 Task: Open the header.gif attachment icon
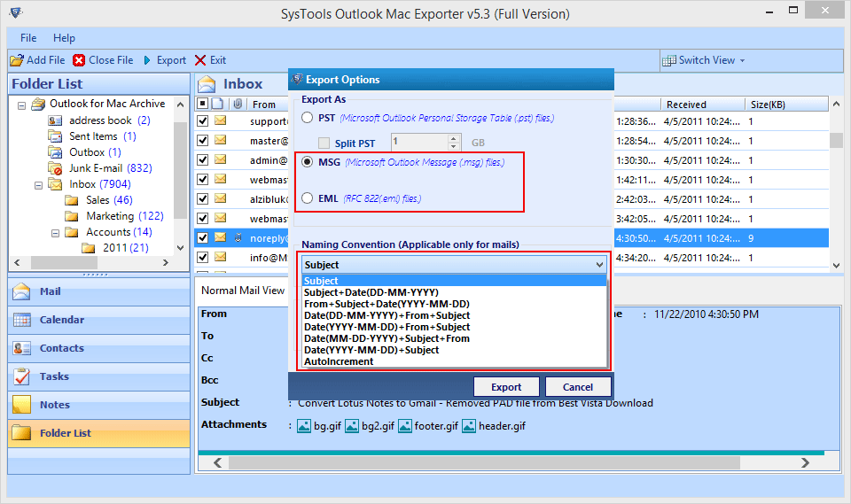(469, 426)
